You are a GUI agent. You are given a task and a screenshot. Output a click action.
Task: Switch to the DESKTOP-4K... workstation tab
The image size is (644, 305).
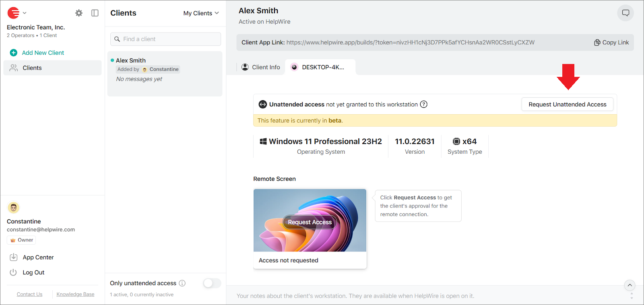[320, 67]
